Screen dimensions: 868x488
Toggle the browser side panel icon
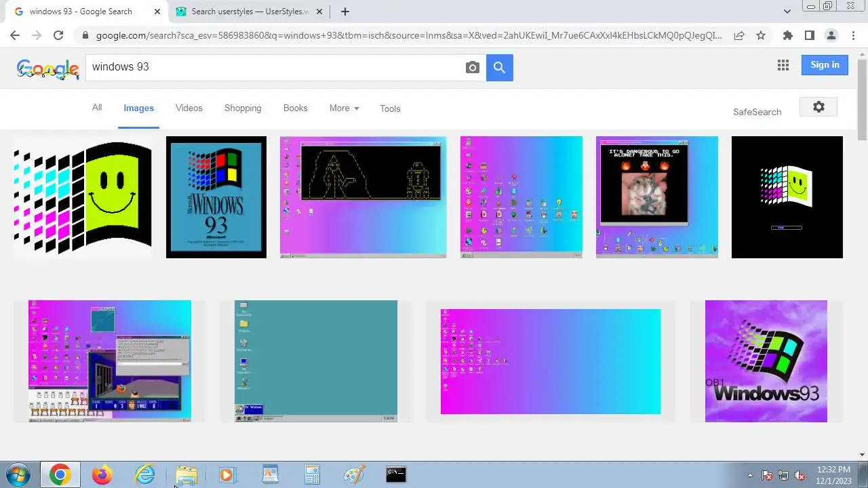pos(809,35)
